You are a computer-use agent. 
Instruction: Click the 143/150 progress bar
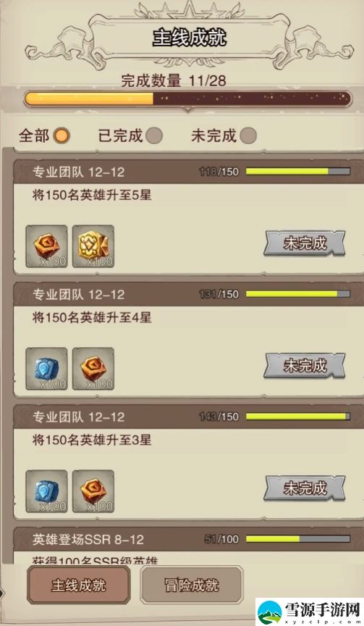point(298,417)
